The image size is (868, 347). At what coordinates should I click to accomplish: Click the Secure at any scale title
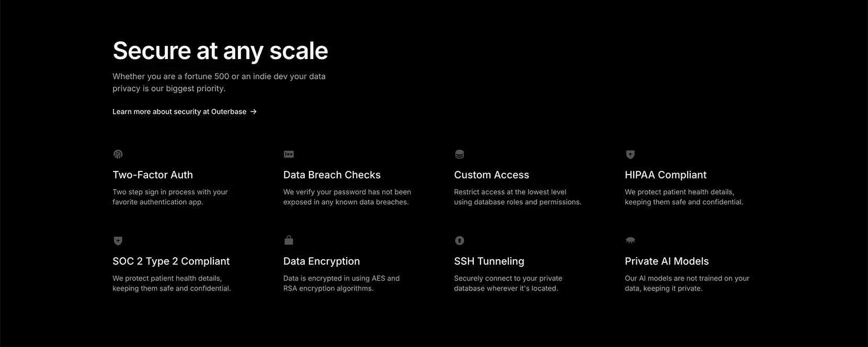pyautogui.click(x=220, y=51)
